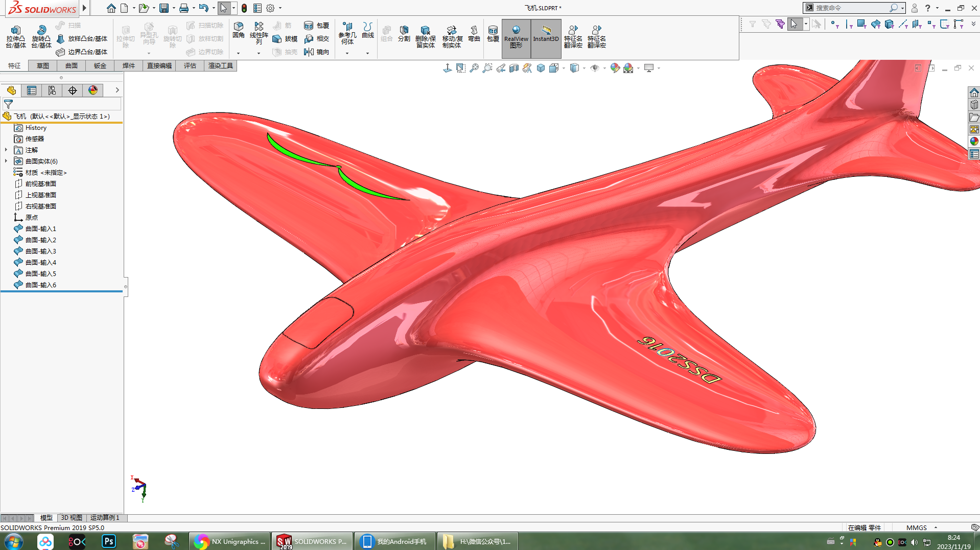The height and width of the screenshot is (550, 980).
Task: Open the Save dropdown arrow
Action: [x=174, y=8]
